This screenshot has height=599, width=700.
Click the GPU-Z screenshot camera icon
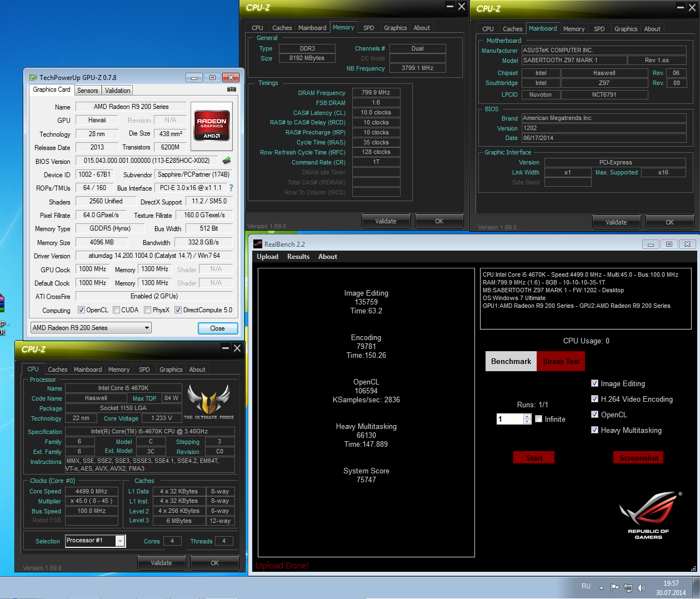pyautogui.click(x=232, y=89)
